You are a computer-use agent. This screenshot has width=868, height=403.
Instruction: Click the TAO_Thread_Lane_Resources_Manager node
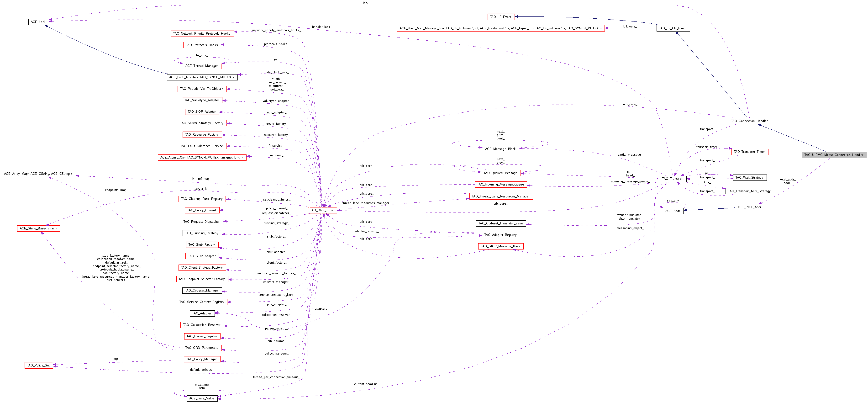(500, 196)
